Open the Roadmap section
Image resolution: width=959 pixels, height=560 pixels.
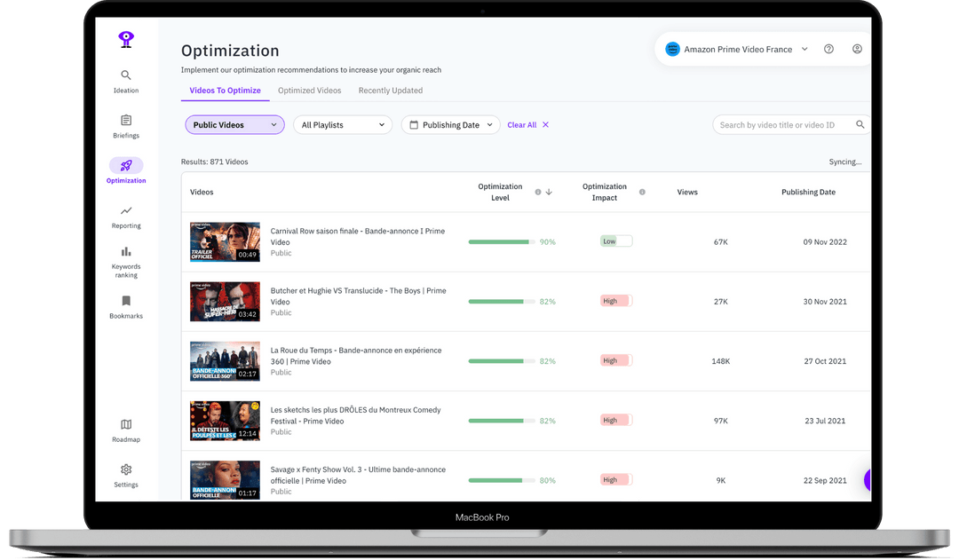tap(125, 430)
